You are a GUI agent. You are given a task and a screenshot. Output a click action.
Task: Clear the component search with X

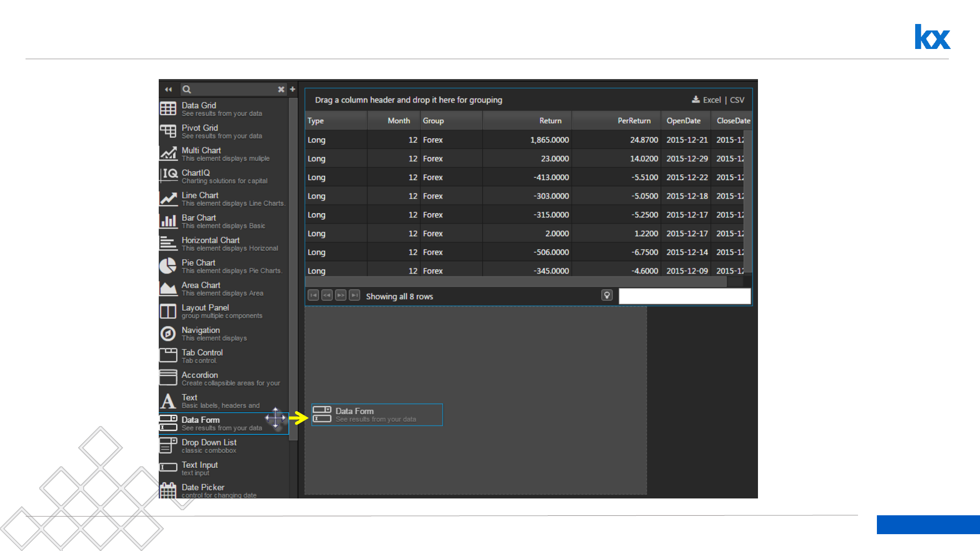(x=281, y=89)
